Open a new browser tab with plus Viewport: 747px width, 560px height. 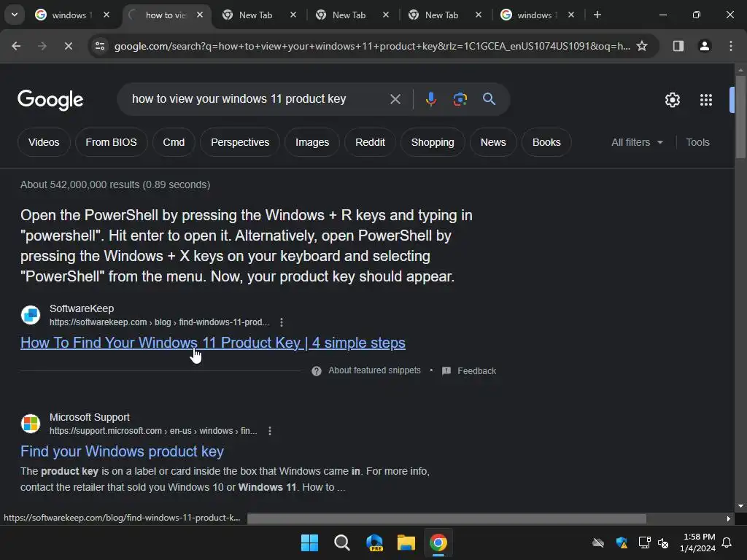(x=597, y=15)
